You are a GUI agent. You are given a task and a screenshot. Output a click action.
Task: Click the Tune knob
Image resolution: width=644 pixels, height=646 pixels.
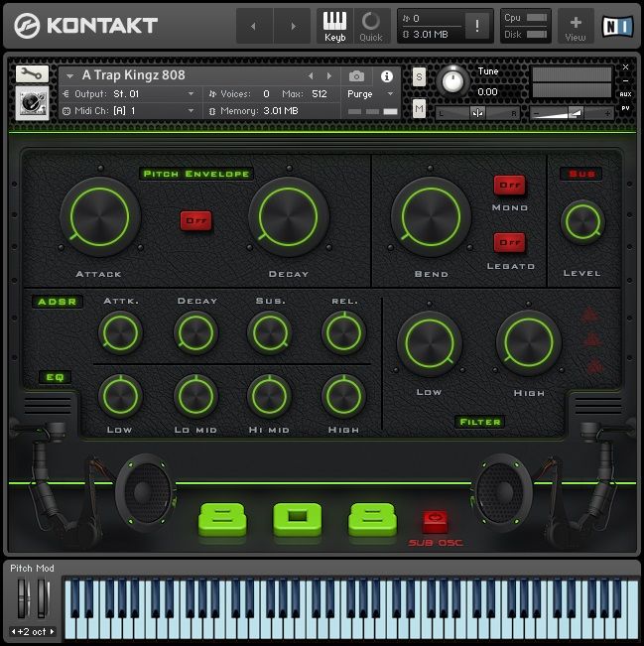[x=452, y=81]
